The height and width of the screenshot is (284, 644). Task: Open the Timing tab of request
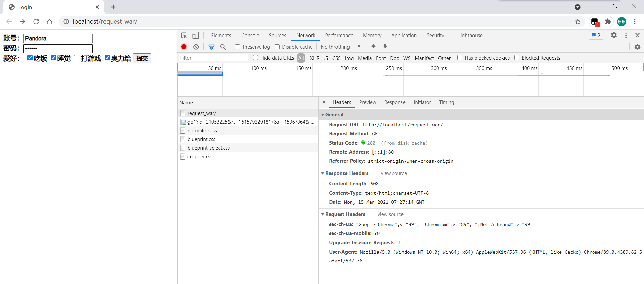tap(447, 102)
